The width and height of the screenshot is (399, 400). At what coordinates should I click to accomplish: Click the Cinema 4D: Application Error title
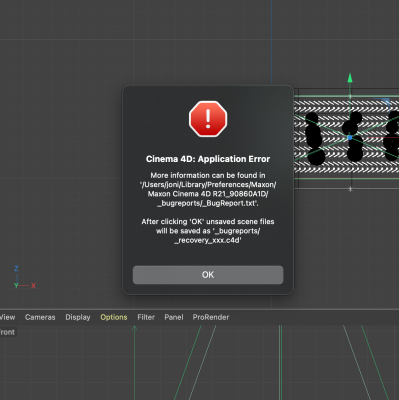(208, 159)
